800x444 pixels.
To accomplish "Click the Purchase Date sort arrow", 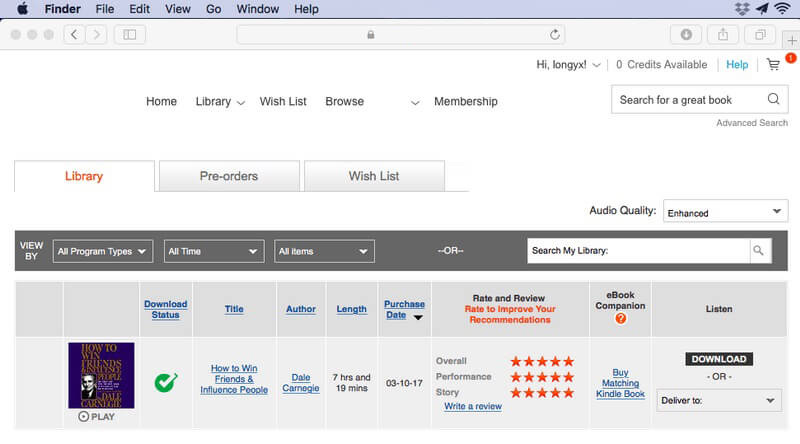I will [x=418, y=317].
